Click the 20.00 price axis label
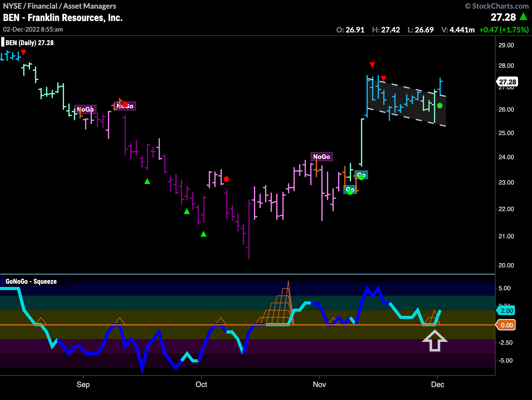The image size is (532, 400). click(x=506, y=265)
